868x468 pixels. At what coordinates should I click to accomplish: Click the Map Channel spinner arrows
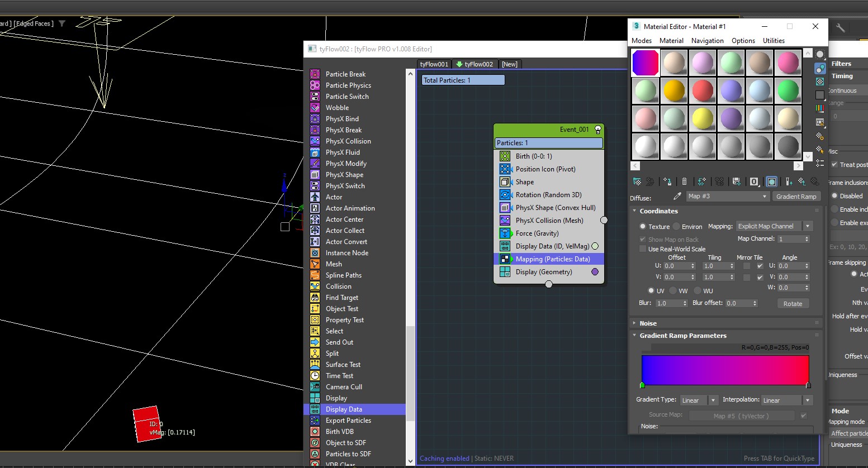pos(807,239)
